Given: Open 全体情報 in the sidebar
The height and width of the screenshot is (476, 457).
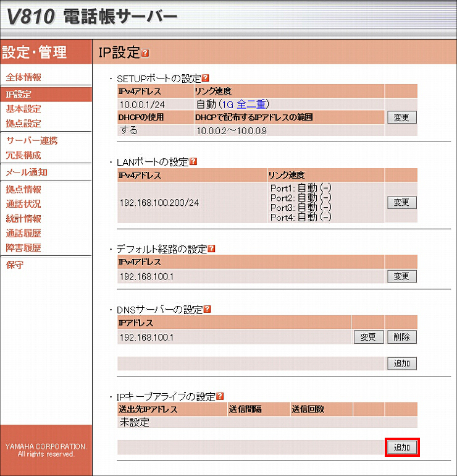Looking at the screenshot, I should pyautogui.click(x=23, y=77).
